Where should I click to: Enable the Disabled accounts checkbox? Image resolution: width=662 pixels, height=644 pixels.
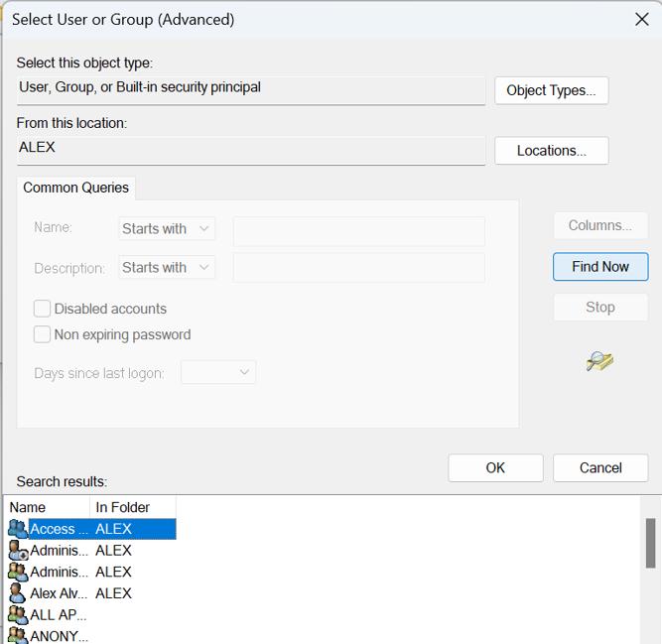43,309
